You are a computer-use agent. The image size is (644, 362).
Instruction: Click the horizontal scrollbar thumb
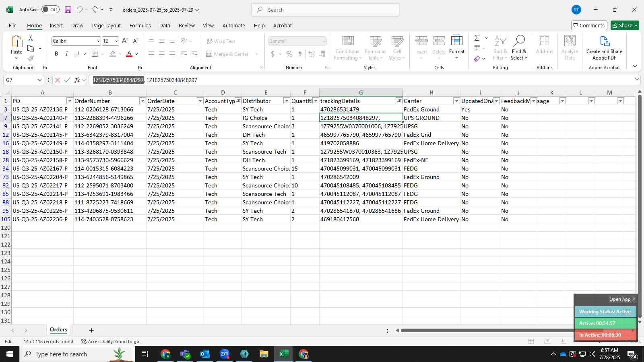501,331
